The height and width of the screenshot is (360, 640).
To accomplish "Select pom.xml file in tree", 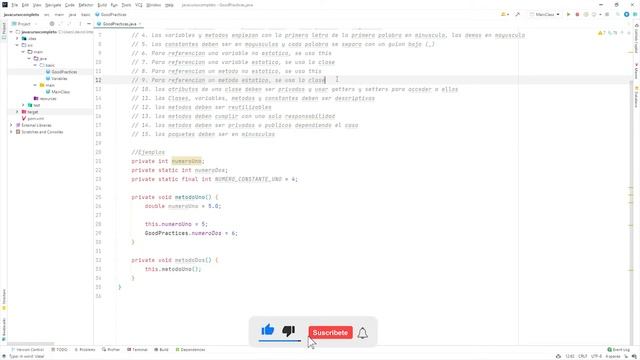I will pyautogui.click(x=33, y=118).
